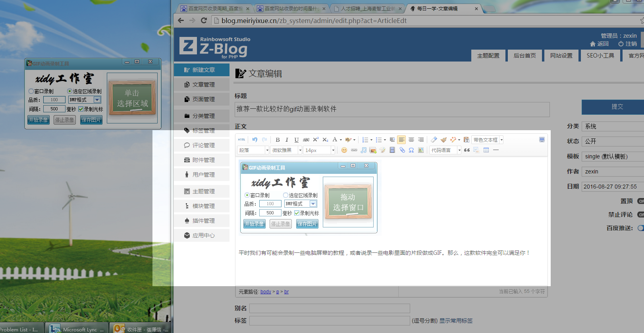
Task: Apply superscript formatting
Action: 316,140
